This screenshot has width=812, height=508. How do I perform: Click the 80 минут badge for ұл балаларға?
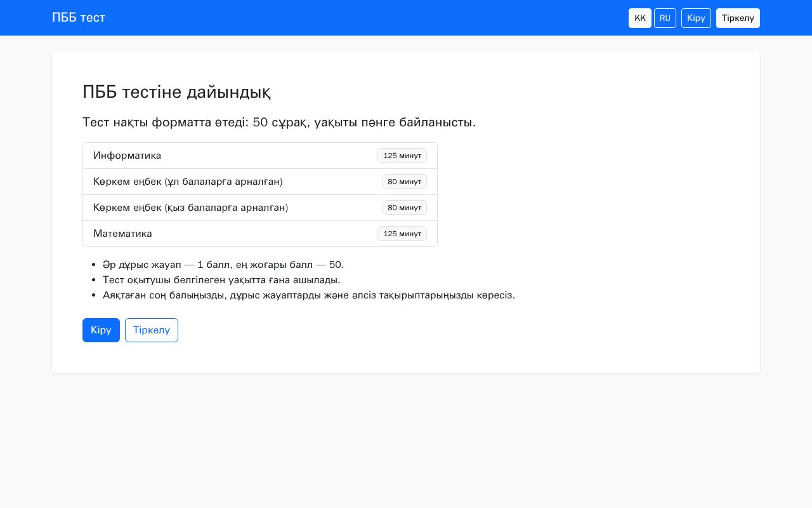point(405,182)
